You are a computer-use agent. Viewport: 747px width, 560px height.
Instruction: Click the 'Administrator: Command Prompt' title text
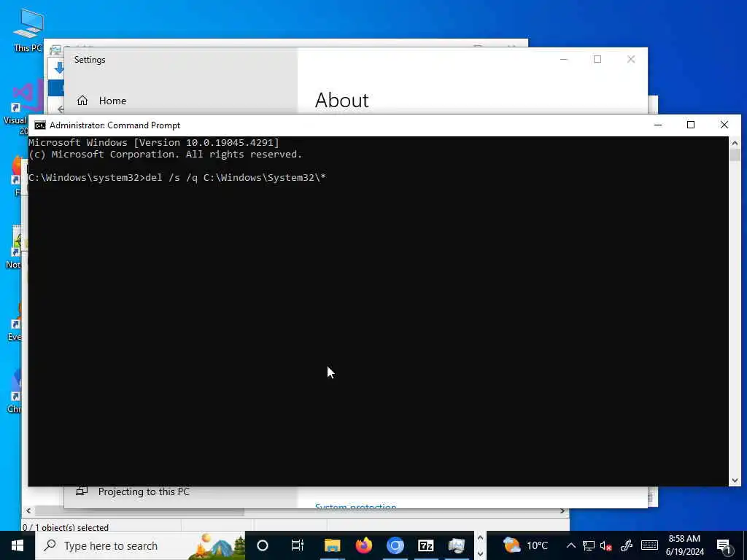coord(115,125)
